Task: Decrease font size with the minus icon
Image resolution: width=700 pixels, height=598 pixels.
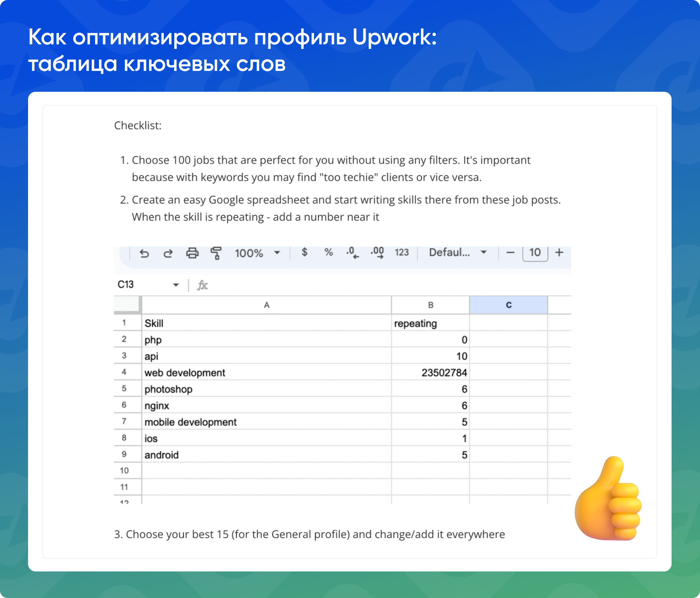Action: pyautogui.click(x=510, y=252)
